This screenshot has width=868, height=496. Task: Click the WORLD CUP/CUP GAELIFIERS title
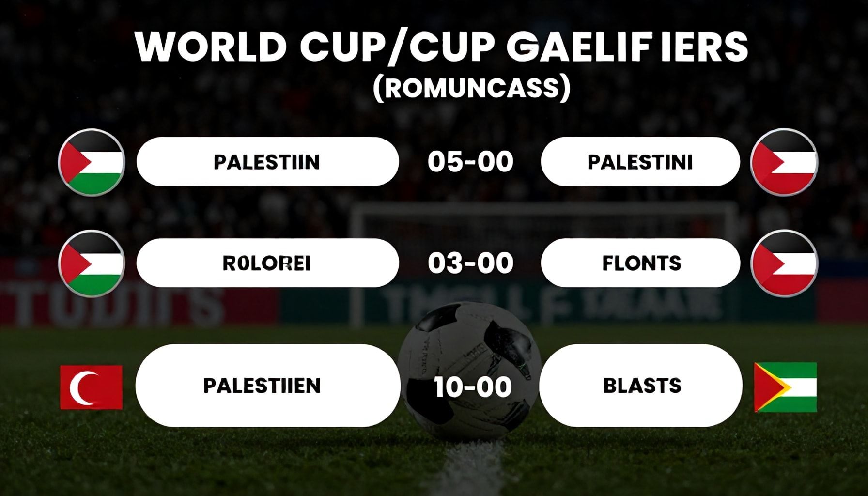(x=442, y=47)
